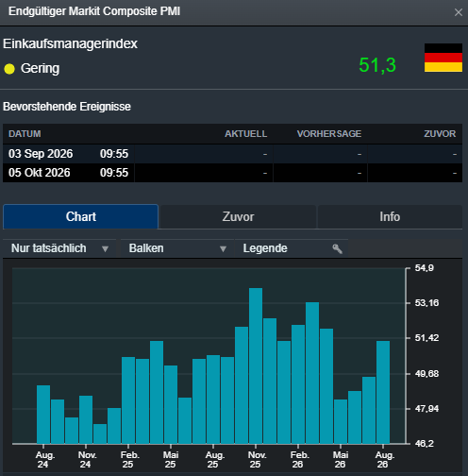Image resolution: width=468 pixels, height=476 pixels.
Task: Close the Composite PMI panel
Action: point(459,12)
